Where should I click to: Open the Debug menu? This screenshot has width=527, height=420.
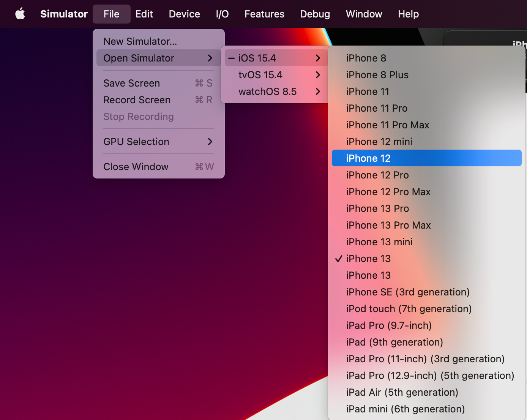(315, 14)
